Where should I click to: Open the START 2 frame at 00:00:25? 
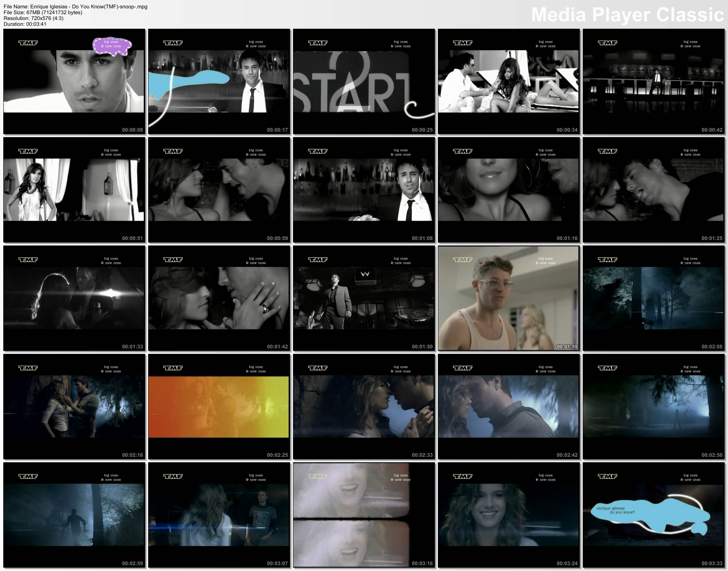click(364, 81)
